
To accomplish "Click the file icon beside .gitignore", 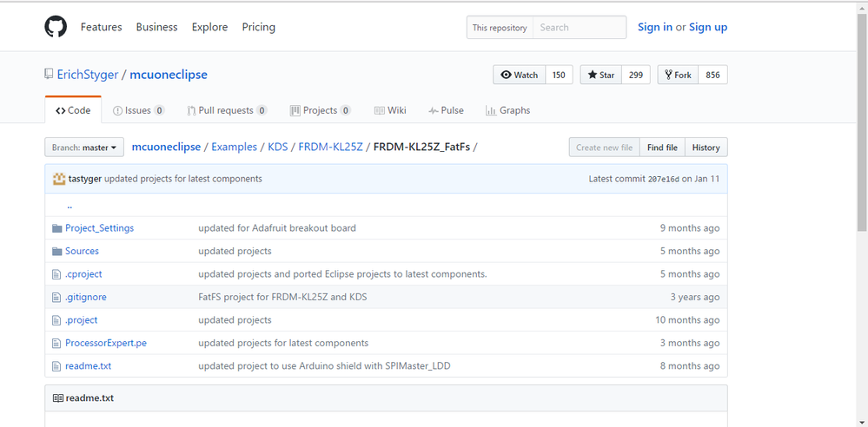I will (56, 298).
